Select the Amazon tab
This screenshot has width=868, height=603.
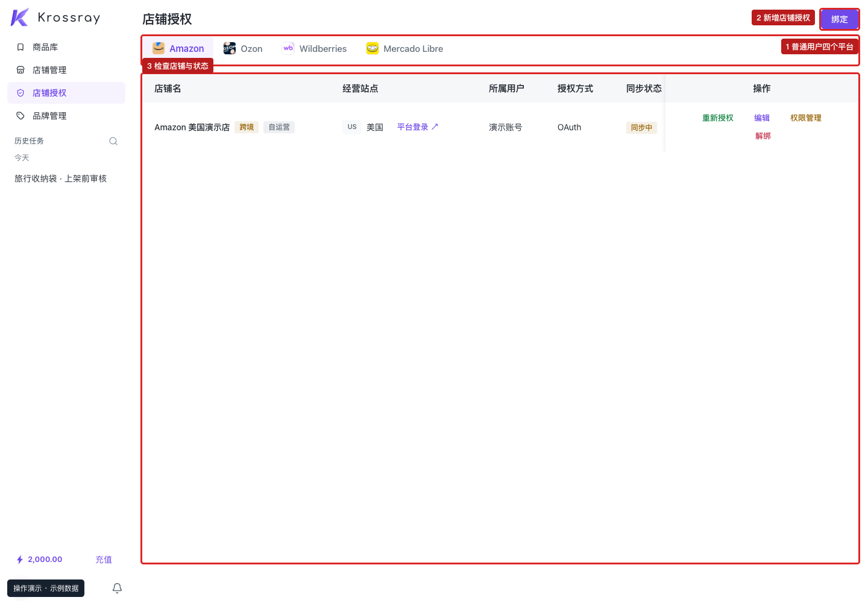coord(178,49)
